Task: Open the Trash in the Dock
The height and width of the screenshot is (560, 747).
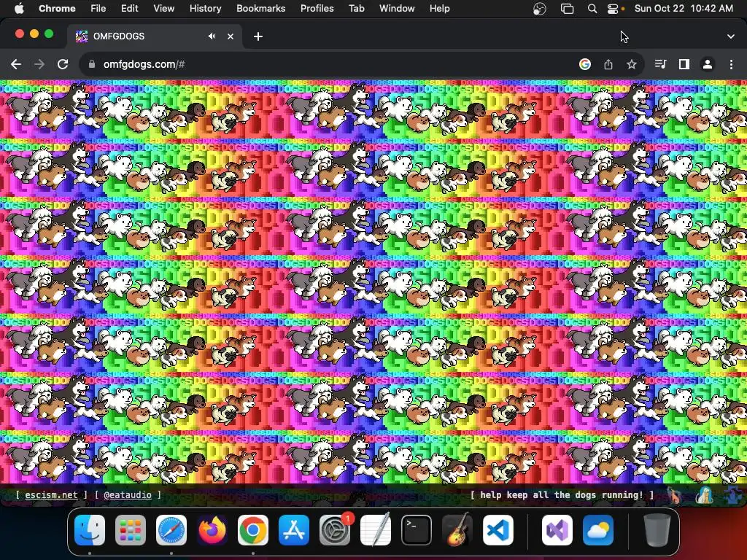Action: [x=657, y=530]
